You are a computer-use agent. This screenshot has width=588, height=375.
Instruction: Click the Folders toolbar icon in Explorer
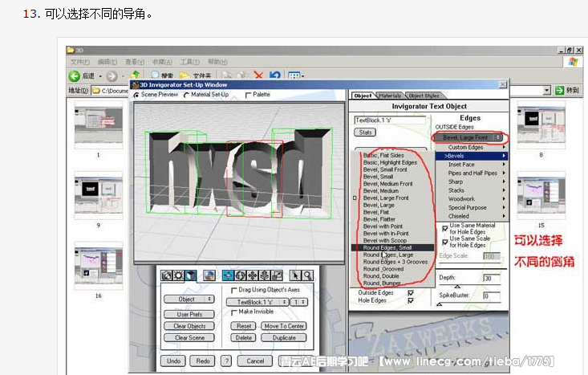(185, 75)
